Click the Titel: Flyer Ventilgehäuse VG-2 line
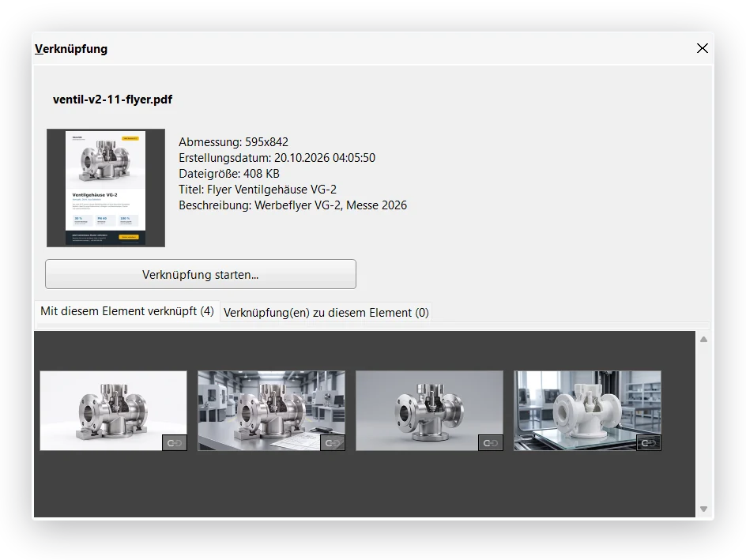Image resolution: width=746 pixels, height=560 pixels. click(x=258, y=190)
